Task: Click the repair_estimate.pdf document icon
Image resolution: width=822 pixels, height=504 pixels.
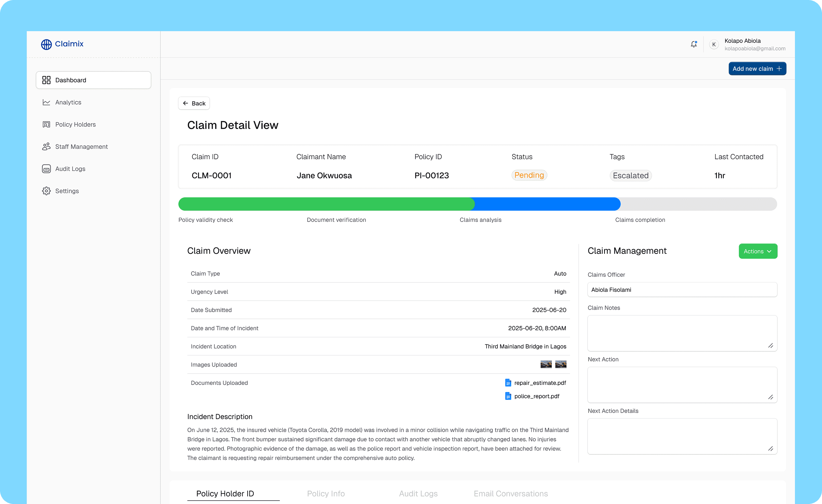Action: (508, 383)
